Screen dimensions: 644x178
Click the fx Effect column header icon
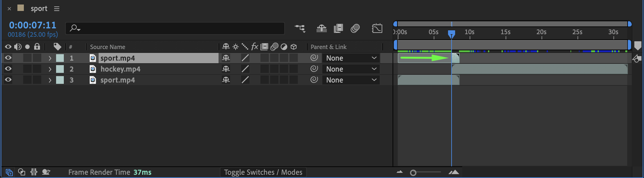tap(255, 47)
